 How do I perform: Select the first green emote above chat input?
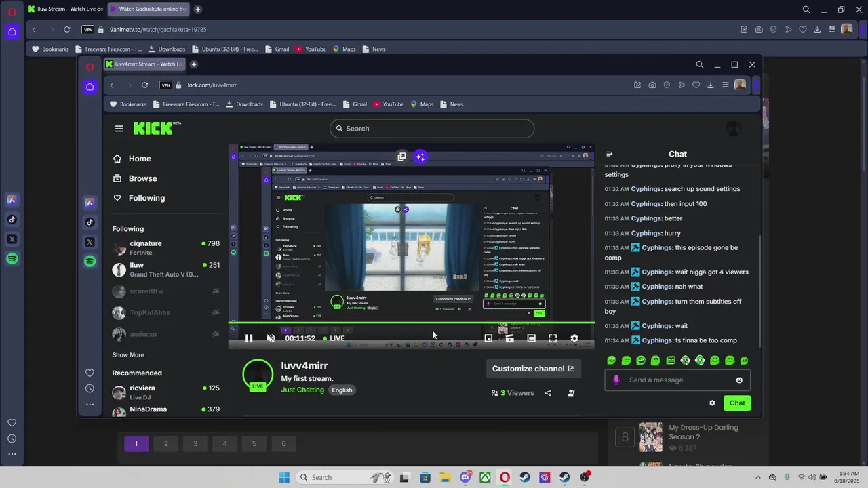coord(612,361)
